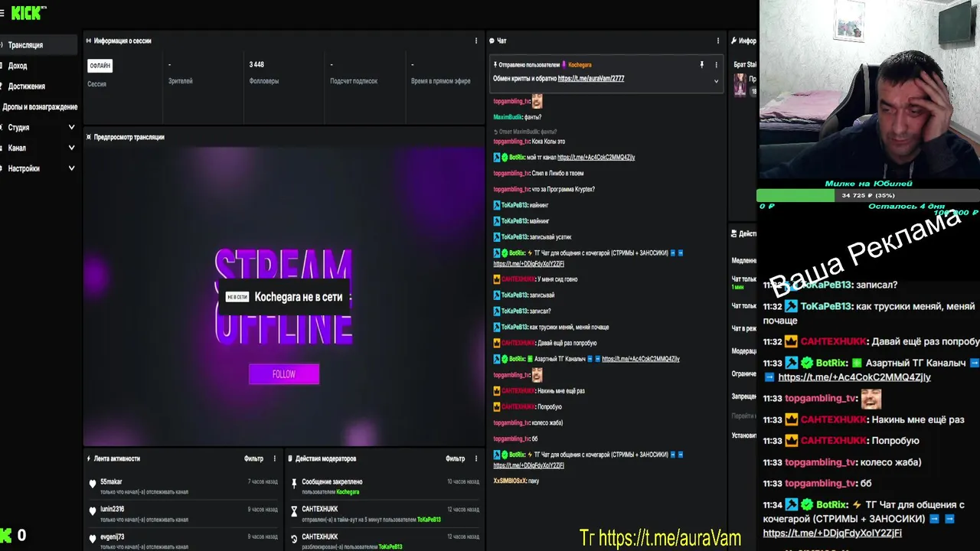
Task: Expand the Канал sidebar chevron
Action: coord(71,148)
